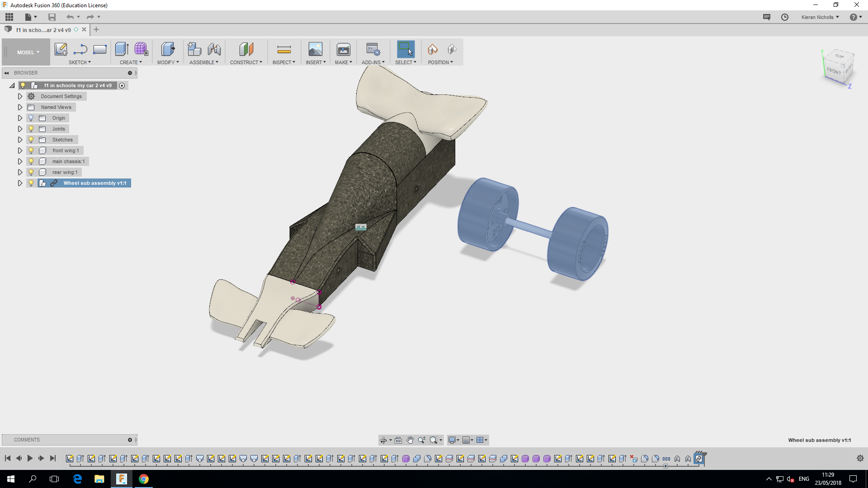
Task: Open the Help question mark menu
Action: pyautogui.click(x=855, y=17)
